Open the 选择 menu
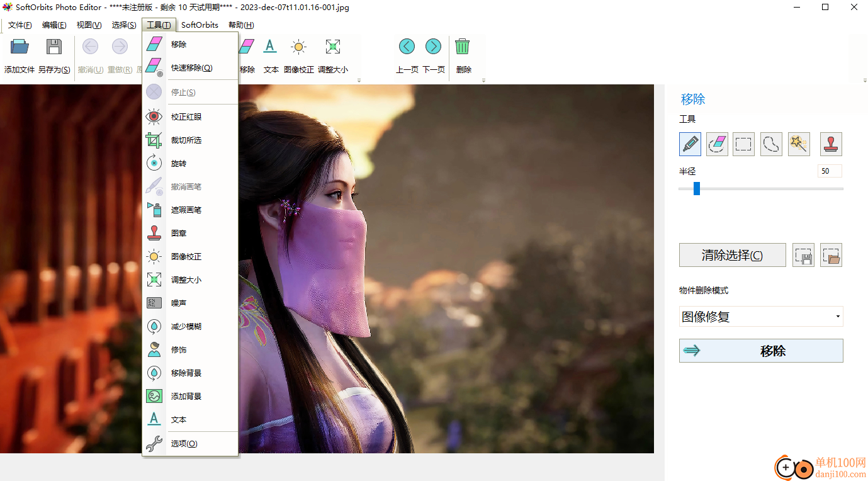 click(124, 25)
